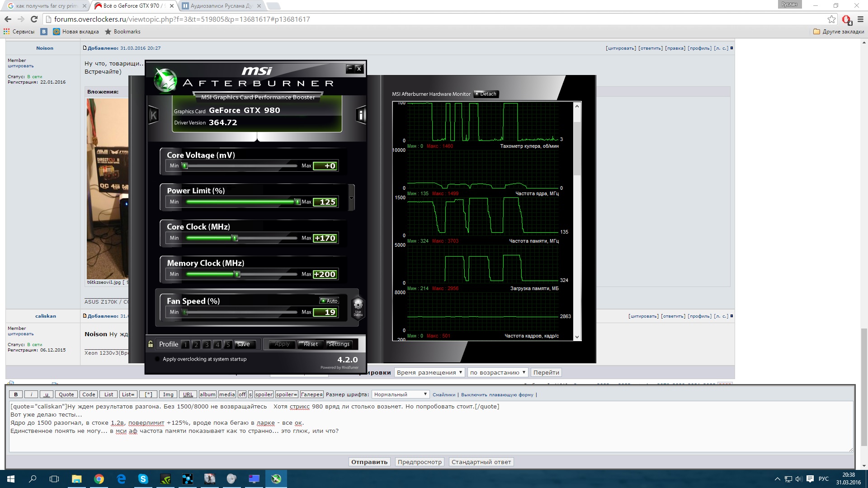Click the info 'i' icon in Afterburner
The width and height of the screenshot is (868, 488).
361,115
